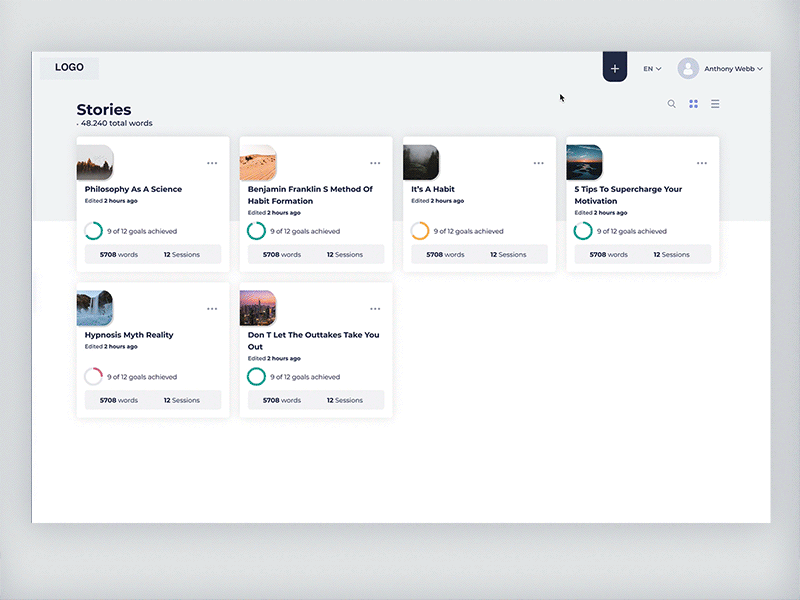
Task: Open the Benjamin Franklin S Method story
Action: click(x=310, y=194)
